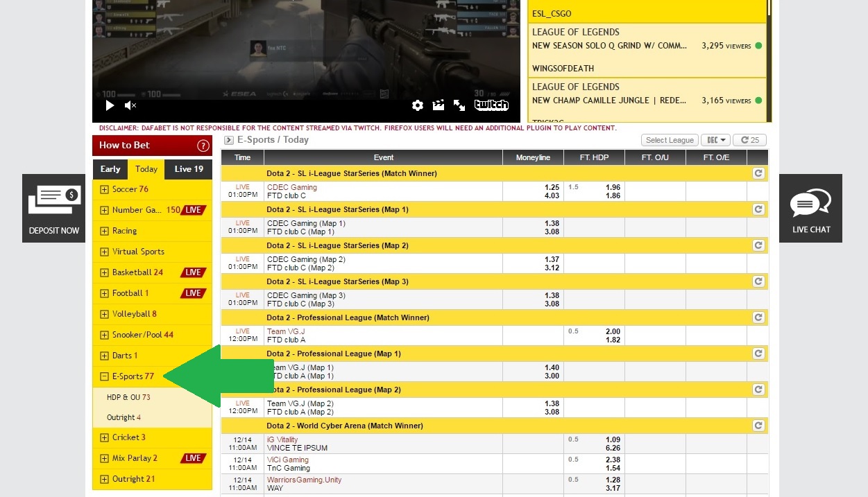Click the Deposit Now banner

53,208
